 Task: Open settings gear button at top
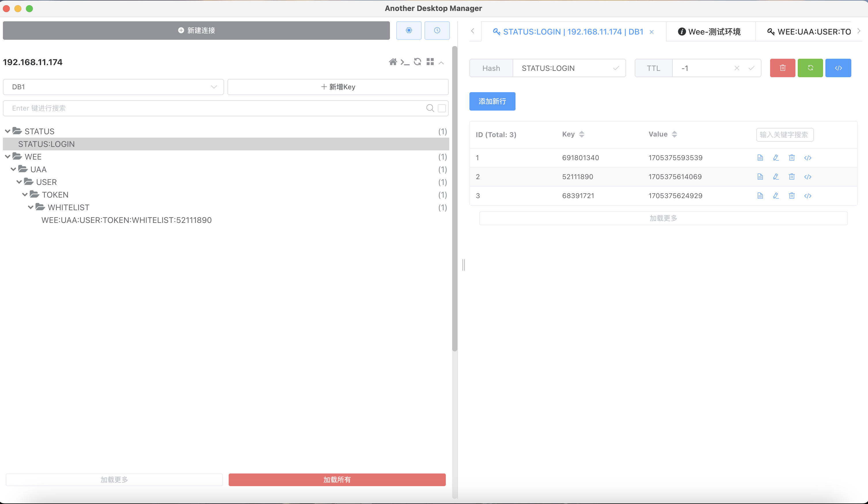click(408, 30)
